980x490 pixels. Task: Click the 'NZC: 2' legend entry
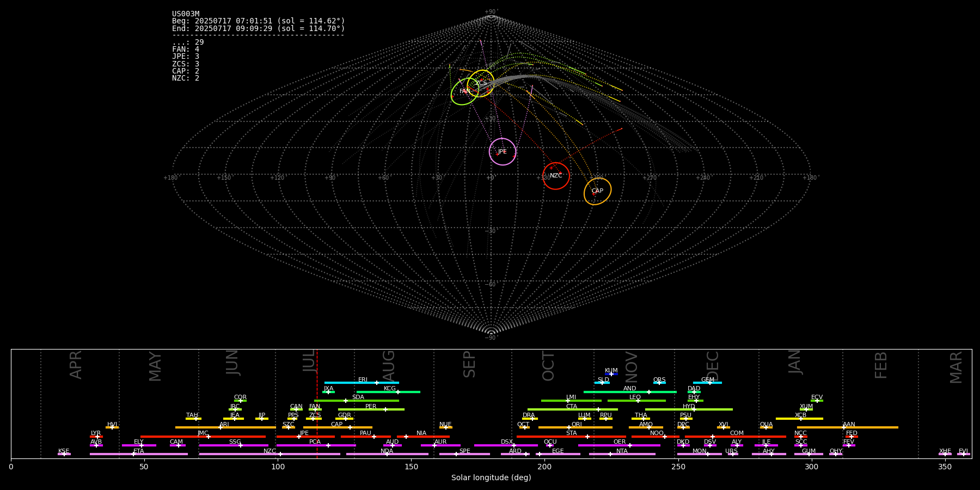186,78
